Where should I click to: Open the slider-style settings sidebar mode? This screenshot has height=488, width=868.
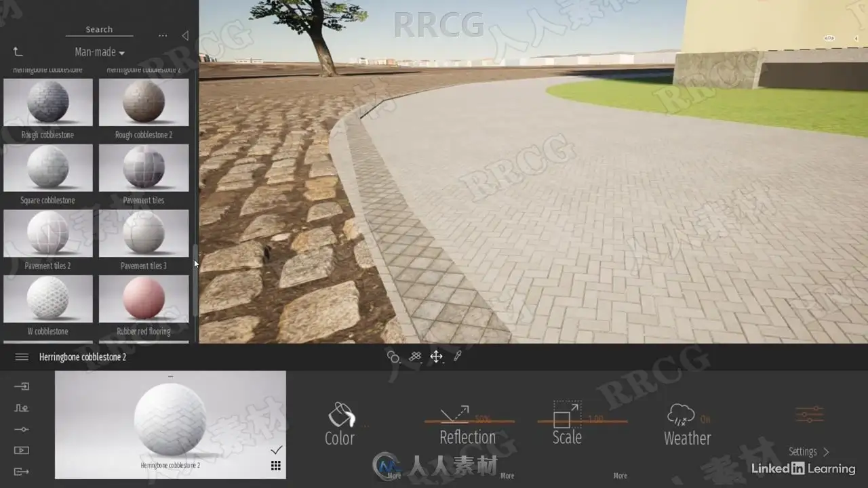click(x=22, y=429)
